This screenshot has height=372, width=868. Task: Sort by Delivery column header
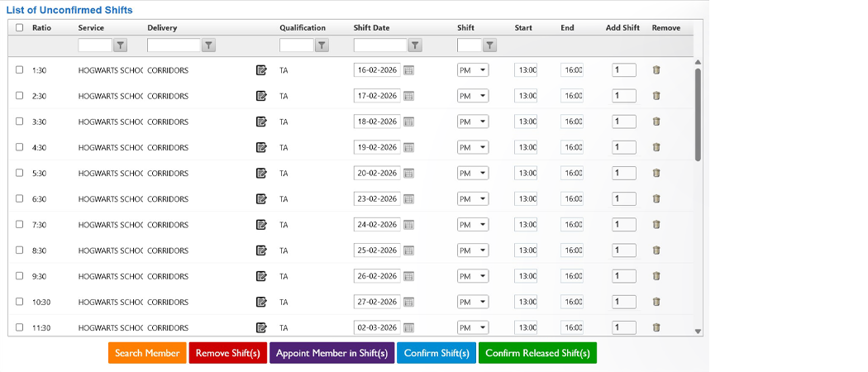click(x=162, y=27)
